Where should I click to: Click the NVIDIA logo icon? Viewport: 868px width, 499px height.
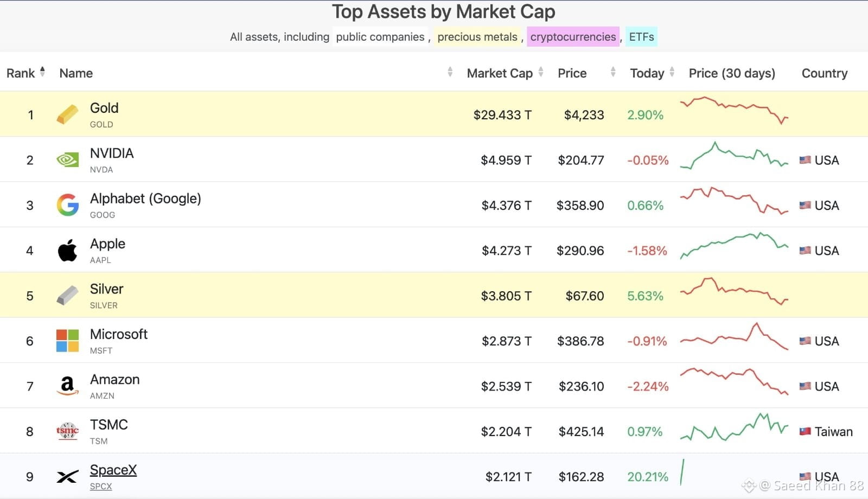[x=67, y=160]
